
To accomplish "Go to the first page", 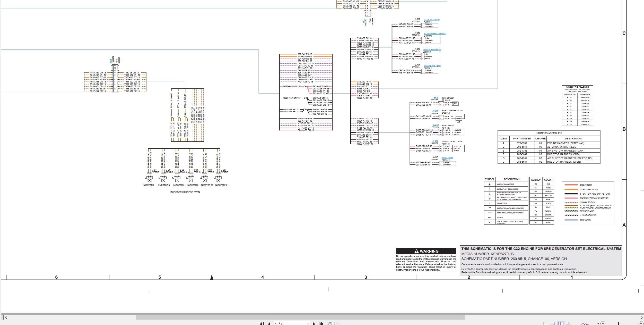I will point(262,323).
